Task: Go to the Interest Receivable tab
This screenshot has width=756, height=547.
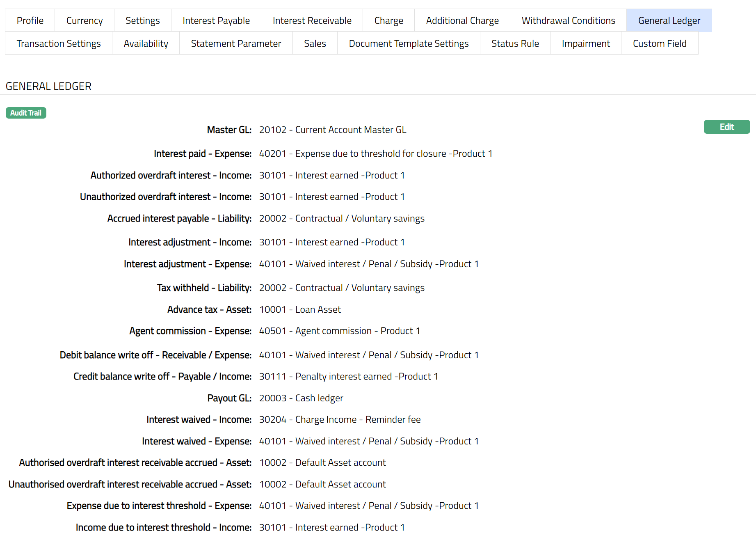Action: pos(312,21)
